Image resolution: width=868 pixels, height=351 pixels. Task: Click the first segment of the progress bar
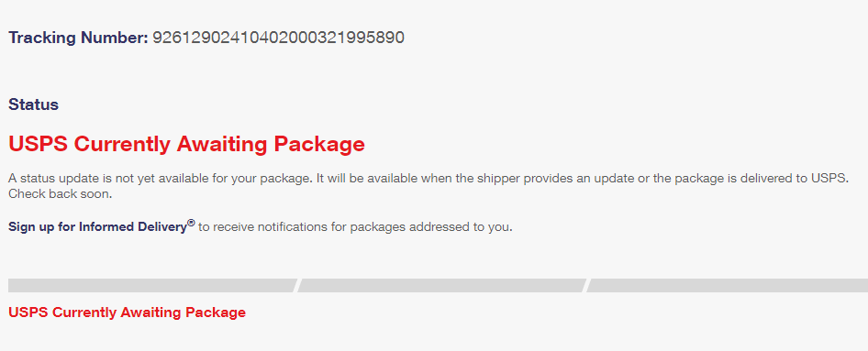coord(152,285)
